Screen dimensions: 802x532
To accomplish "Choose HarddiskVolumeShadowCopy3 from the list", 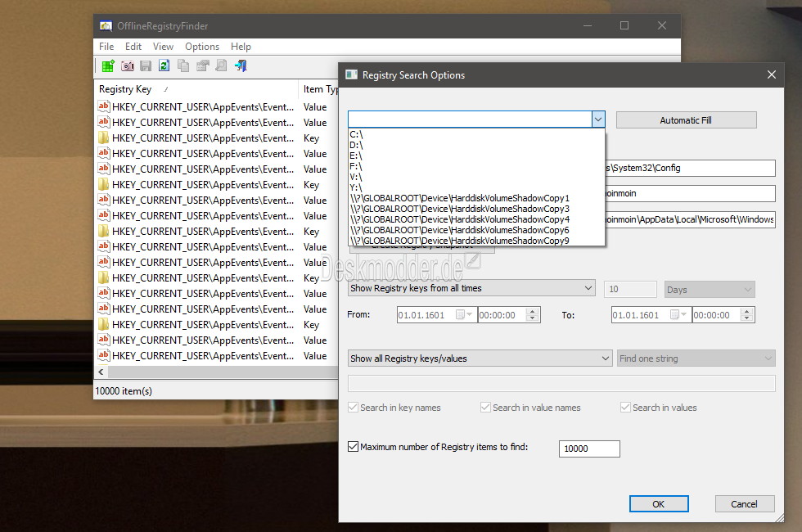I will click(476, 209).
